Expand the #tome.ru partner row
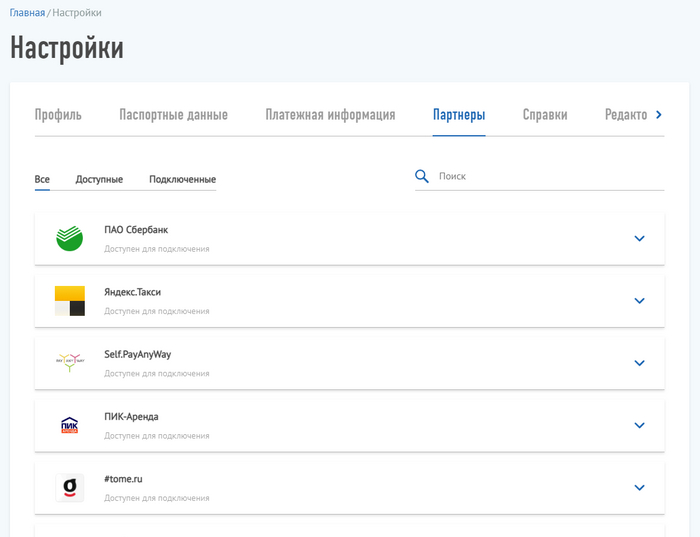Screen dimensions: 700x537 640,487
